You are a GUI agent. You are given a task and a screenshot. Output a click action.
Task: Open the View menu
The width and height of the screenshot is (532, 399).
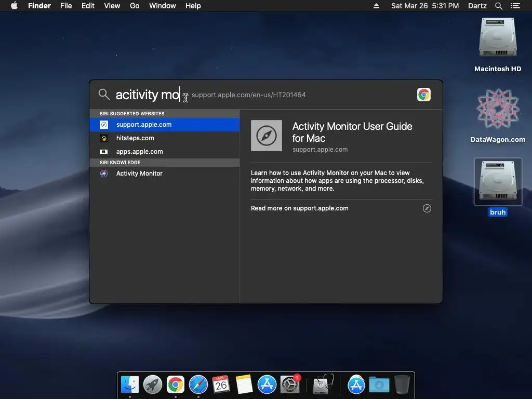[112, 6]
